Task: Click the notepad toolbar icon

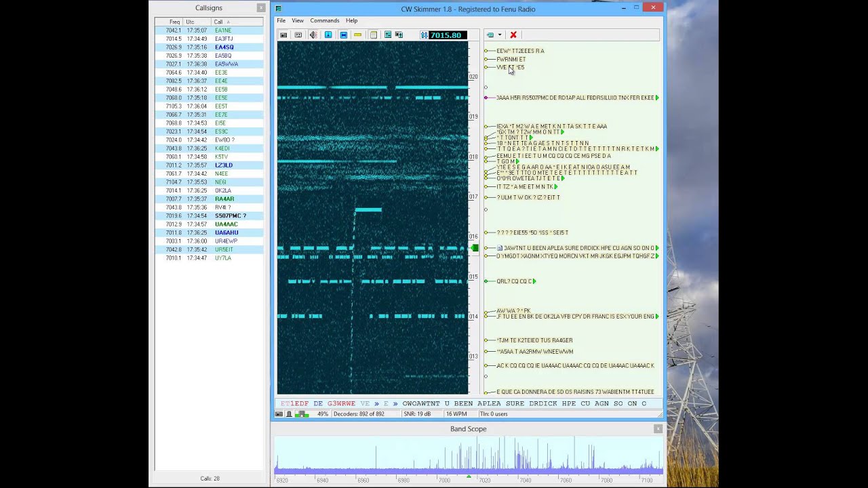Action: [x=373, y=35]
